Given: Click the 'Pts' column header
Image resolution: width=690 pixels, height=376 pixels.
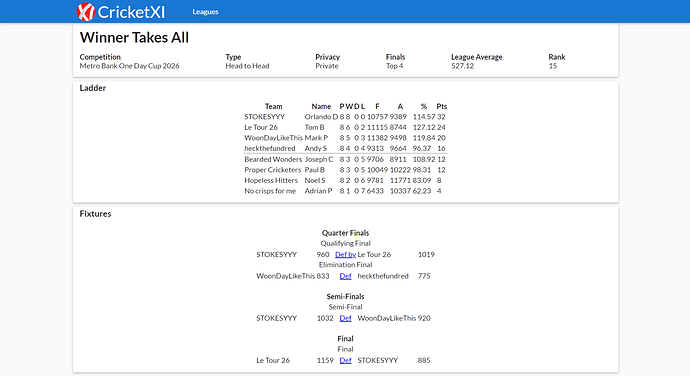Looking at the screenshot, I should tap(441, 106).
